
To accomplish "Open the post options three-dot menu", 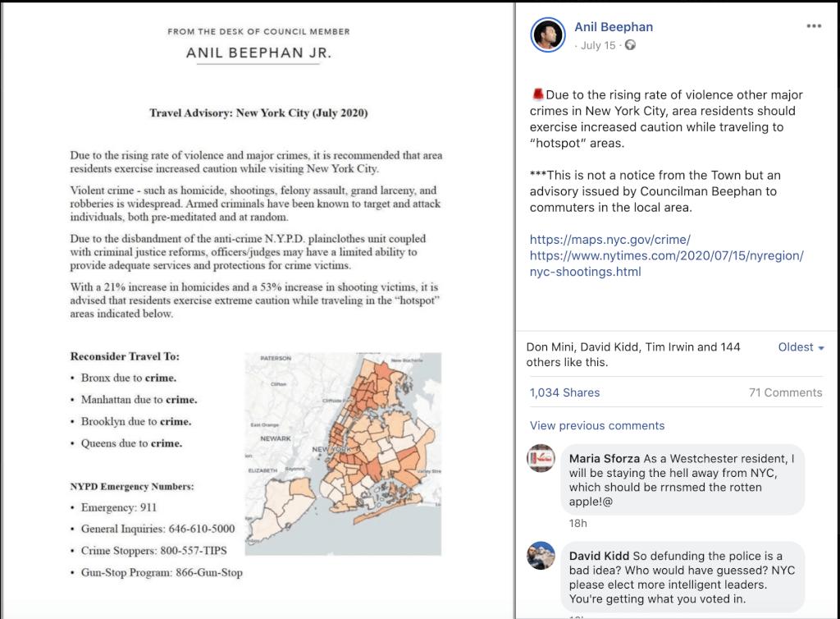I will 813,26.
